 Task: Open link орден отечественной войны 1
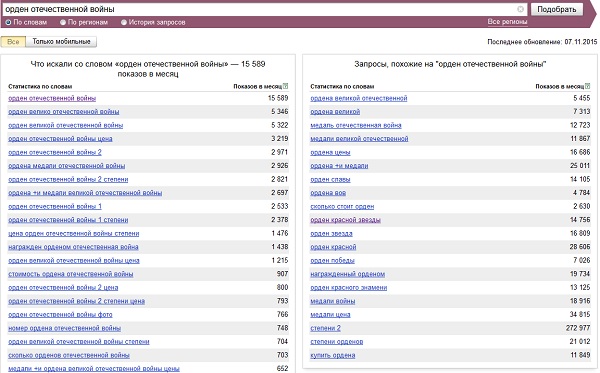55,207
